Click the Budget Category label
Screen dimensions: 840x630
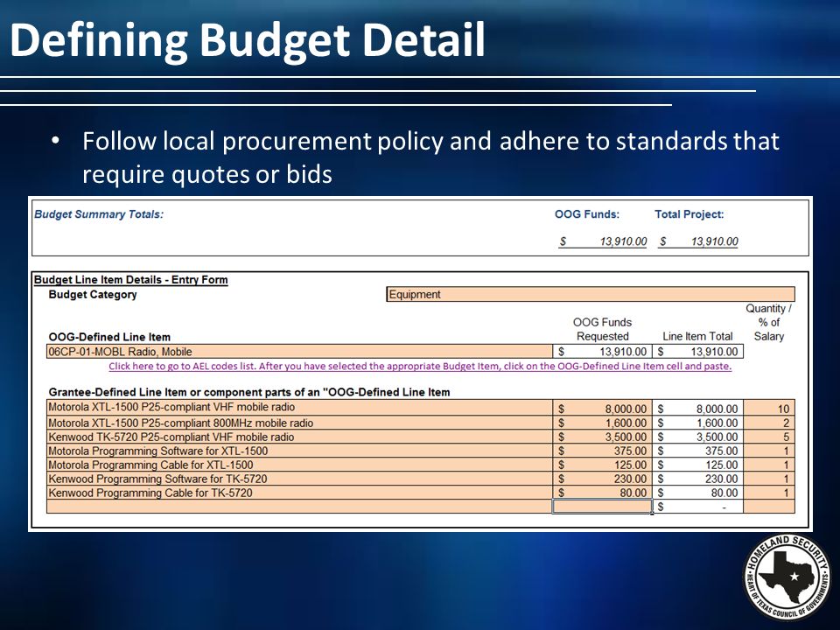point(93,295)
